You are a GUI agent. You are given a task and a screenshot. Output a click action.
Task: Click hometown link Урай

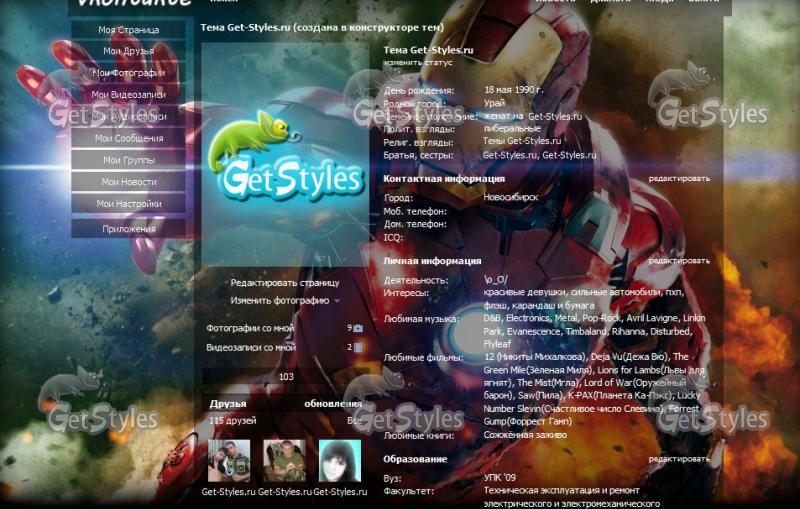click(x=494, y=103)
